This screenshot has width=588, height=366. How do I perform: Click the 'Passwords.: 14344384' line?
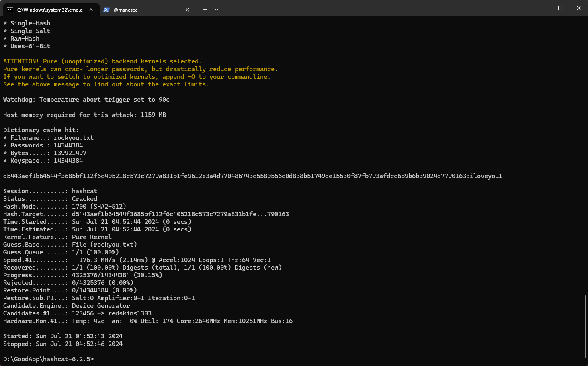point(43,145)
